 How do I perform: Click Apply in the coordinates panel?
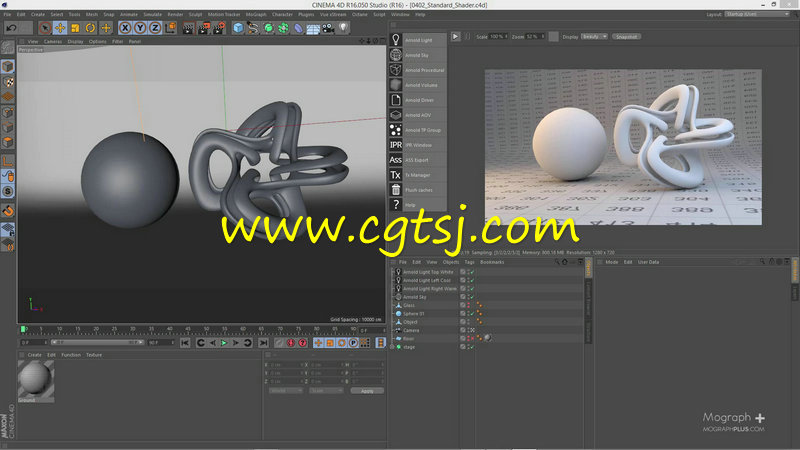(367, 391)
